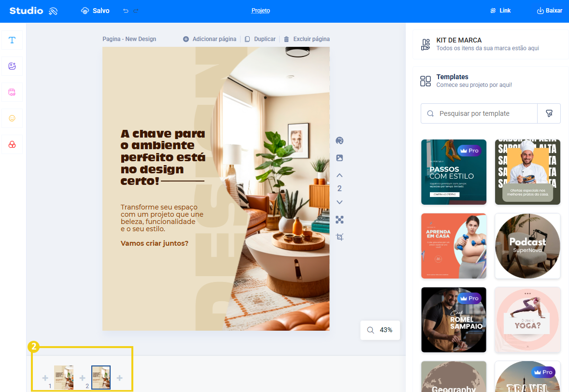The width and height of the screenshot is (569, 392).
Task: Click the cloud Salvo save icon
Action: [x=85, y=11]
